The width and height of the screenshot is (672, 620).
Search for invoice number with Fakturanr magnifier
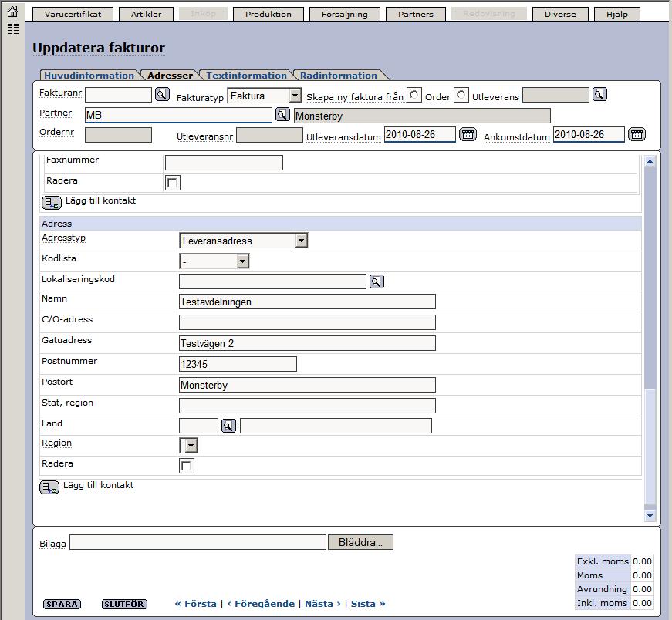162,94
